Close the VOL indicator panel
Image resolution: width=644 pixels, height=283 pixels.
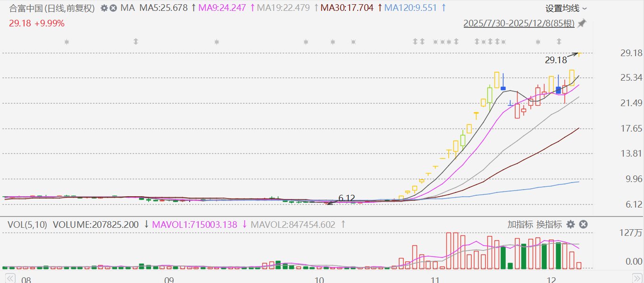point(583,225)
